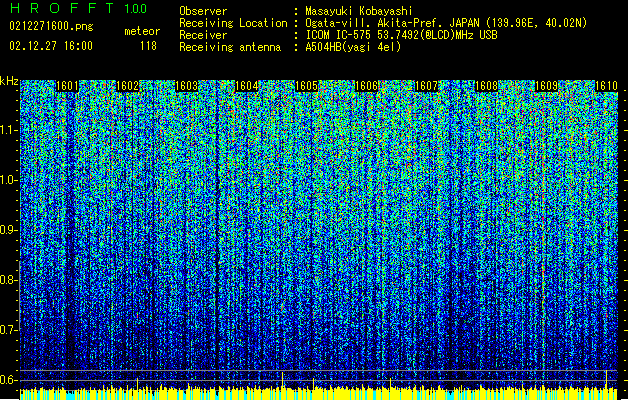Image resolution: width=629 pixels, height=400 pixels.
Task: Select the 1609 time marker
Action: (547, 86)
